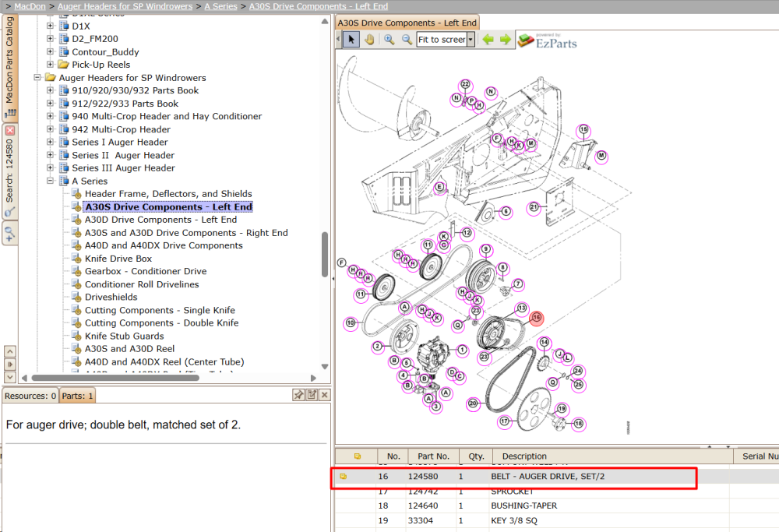The width and height of the screenshot is (779, 532).
Task: Switch to MacDon Parts Catalog side tab
Action: [x=10, y=67]
